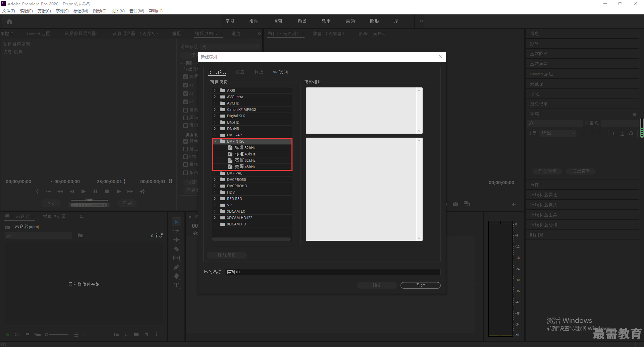The image size is (644, 347).
Task: Select the Slip tool
Action: 176,258
